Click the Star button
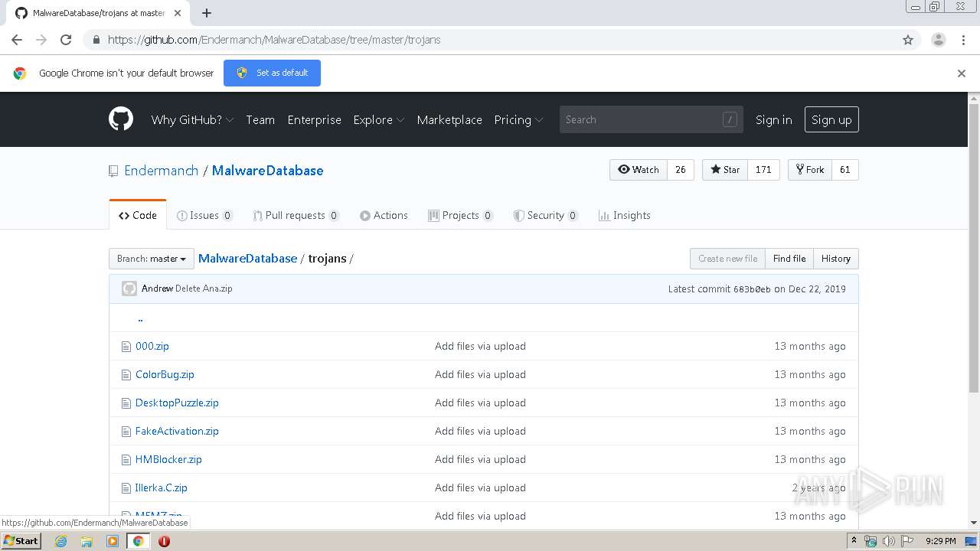980x551 pixels. click(724, 170)
